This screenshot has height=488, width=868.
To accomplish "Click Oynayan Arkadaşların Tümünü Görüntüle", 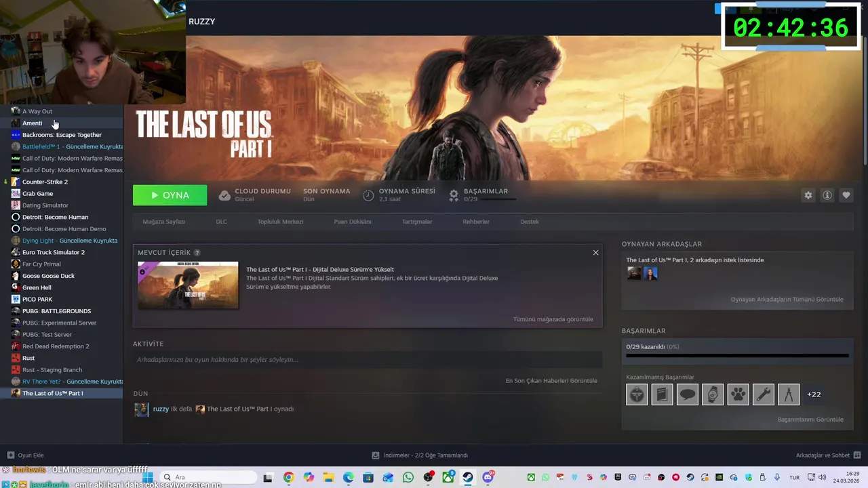I will tap(787, 300).
